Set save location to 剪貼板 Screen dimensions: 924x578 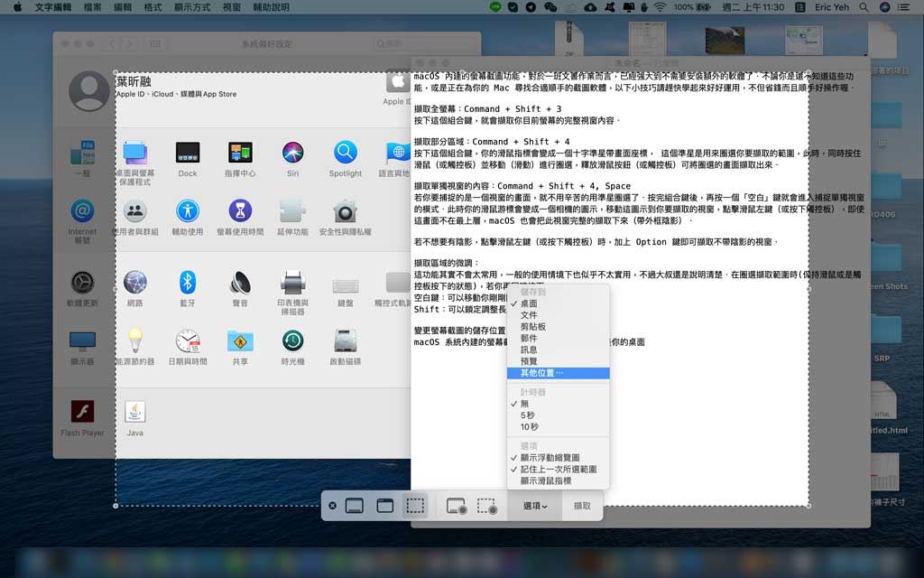558,326
